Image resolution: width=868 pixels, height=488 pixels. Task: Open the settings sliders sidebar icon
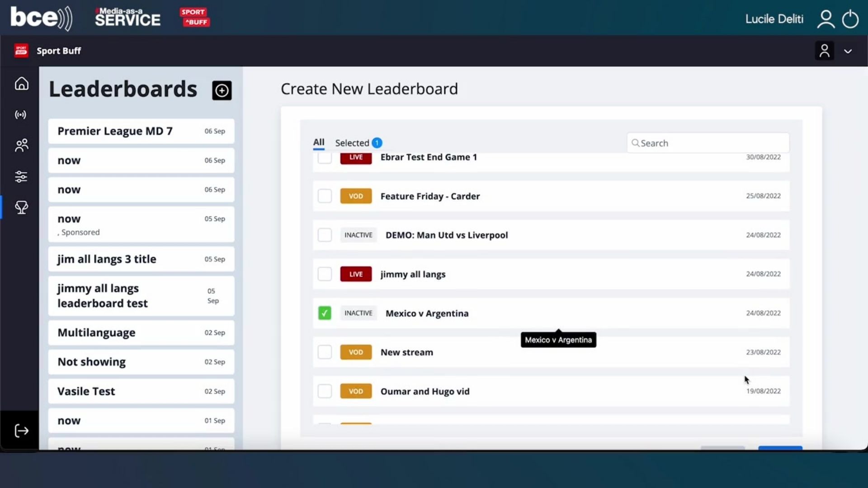pos(21,177)
